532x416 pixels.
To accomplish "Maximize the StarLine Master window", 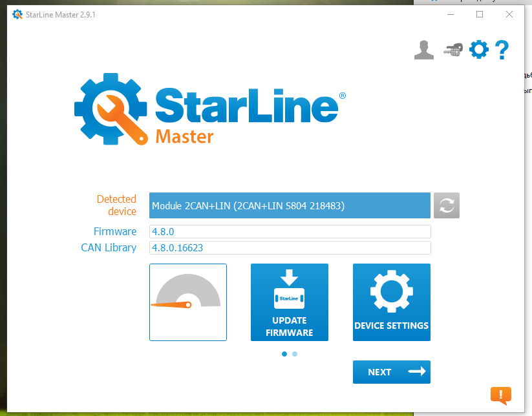I will (480, 14).
